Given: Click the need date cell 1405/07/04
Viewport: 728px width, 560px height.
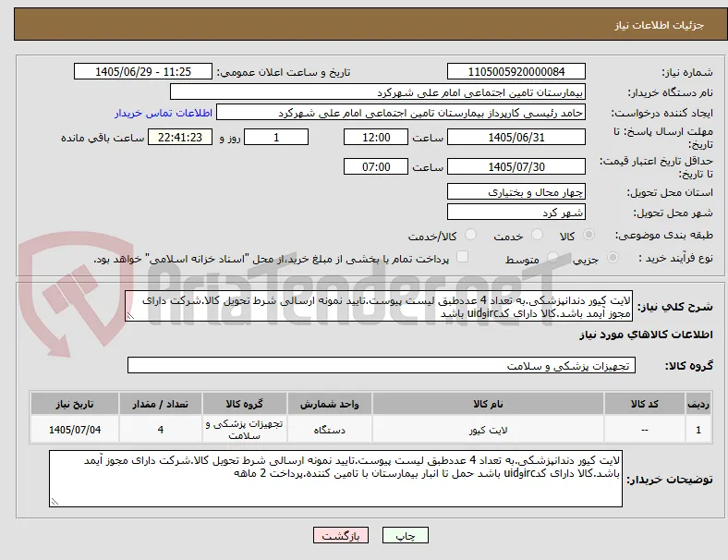Looking at the screenshot, I should (x=75, y=430).
